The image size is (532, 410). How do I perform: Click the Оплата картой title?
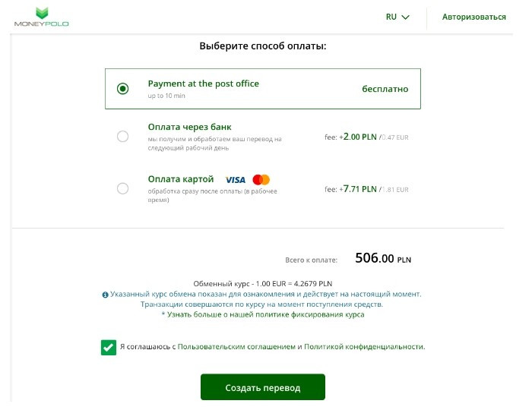181,179
